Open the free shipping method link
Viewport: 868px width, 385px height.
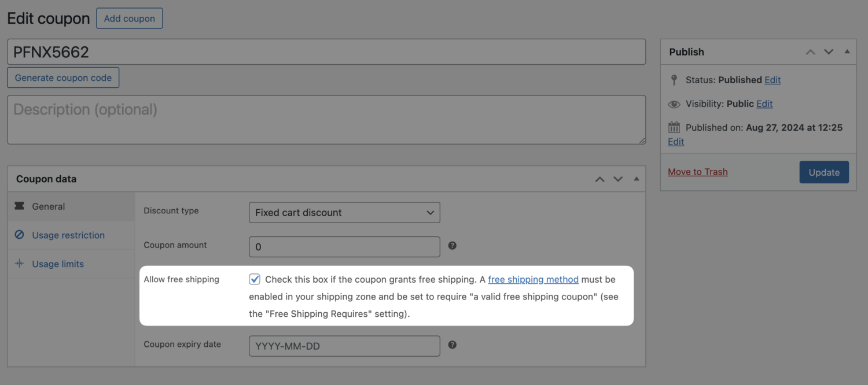pos(533,279)
